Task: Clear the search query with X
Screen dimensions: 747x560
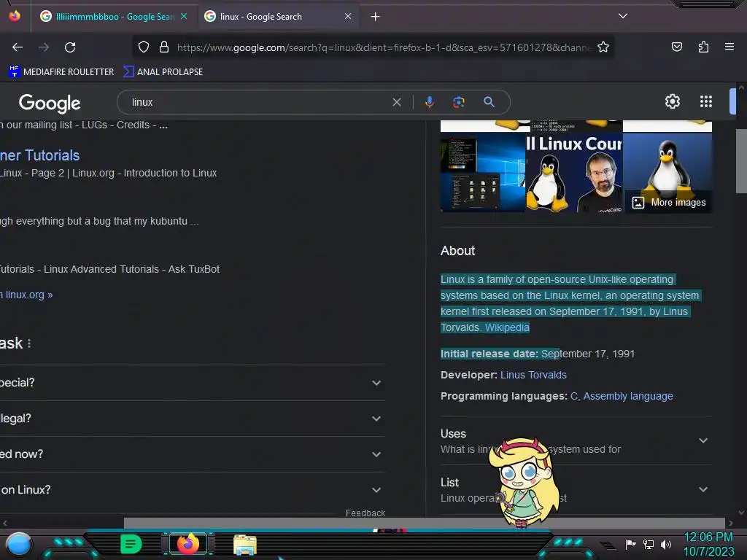Action: [397, 102]
